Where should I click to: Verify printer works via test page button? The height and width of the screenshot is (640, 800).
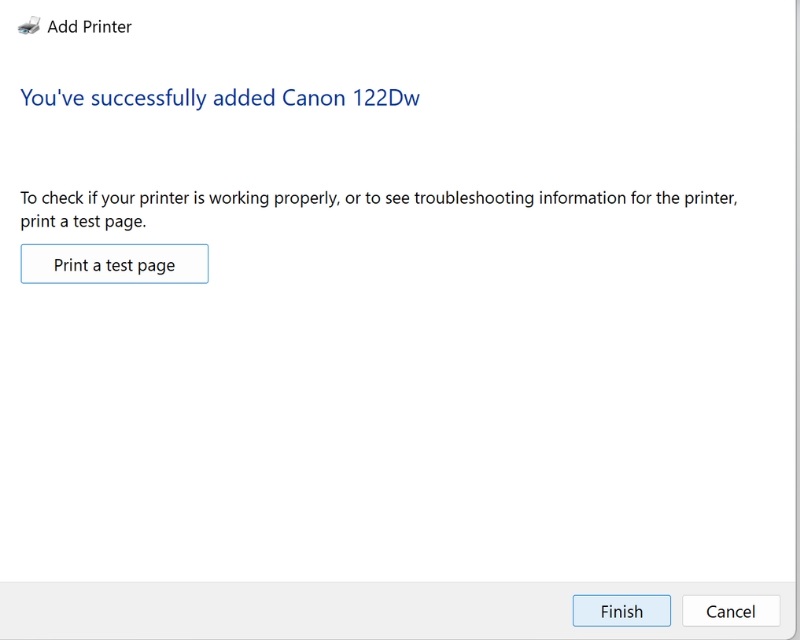(114, 263)
